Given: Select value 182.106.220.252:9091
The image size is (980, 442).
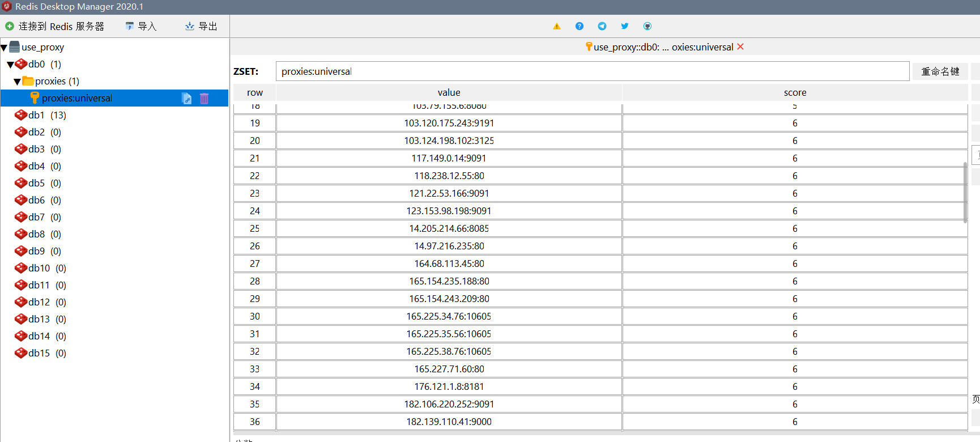Looking at the screenshot, I should pyautogui.click(x=449, y=404).
